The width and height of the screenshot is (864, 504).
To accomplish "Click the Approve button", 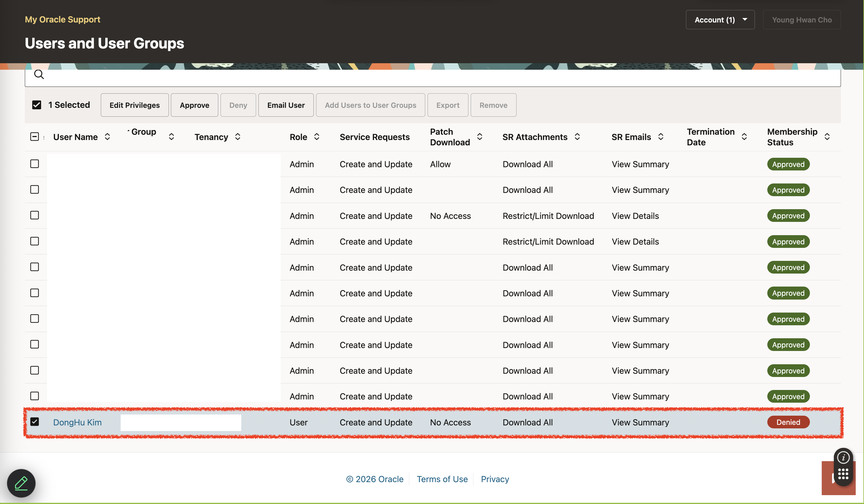I will click(194, 105).
